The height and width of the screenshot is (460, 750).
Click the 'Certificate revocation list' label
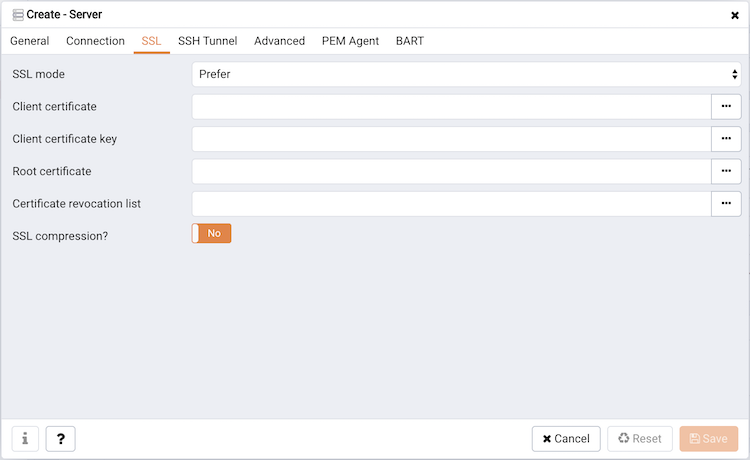77,204
